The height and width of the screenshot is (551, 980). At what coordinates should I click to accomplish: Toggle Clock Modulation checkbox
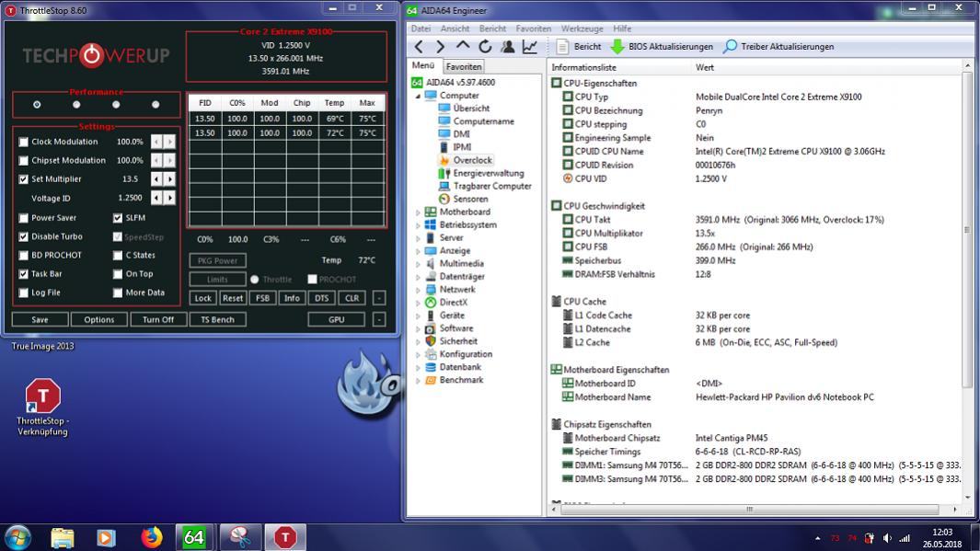[24, 143]
